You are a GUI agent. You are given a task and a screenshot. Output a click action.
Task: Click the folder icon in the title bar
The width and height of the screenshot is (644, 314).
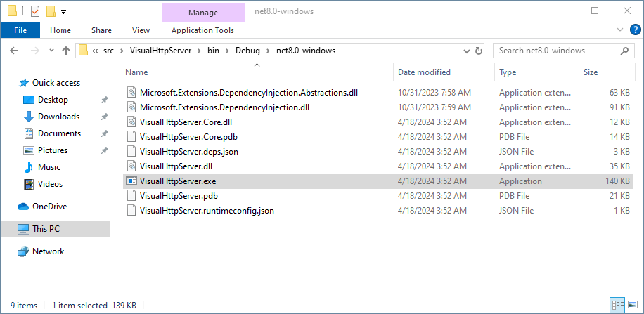(13, 11)
